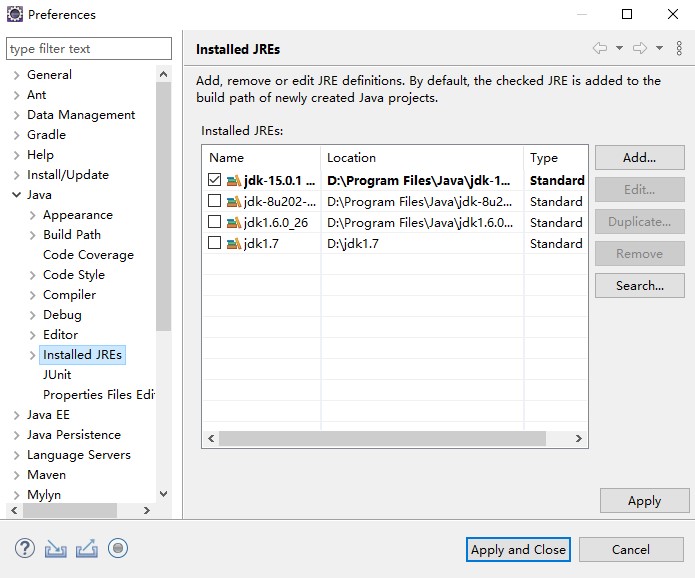The height and width of the screenshot is (578, 695).
Task: Uncheck the jdk-15.0.1 JRE checkbox
Action: tap(215, 180)
